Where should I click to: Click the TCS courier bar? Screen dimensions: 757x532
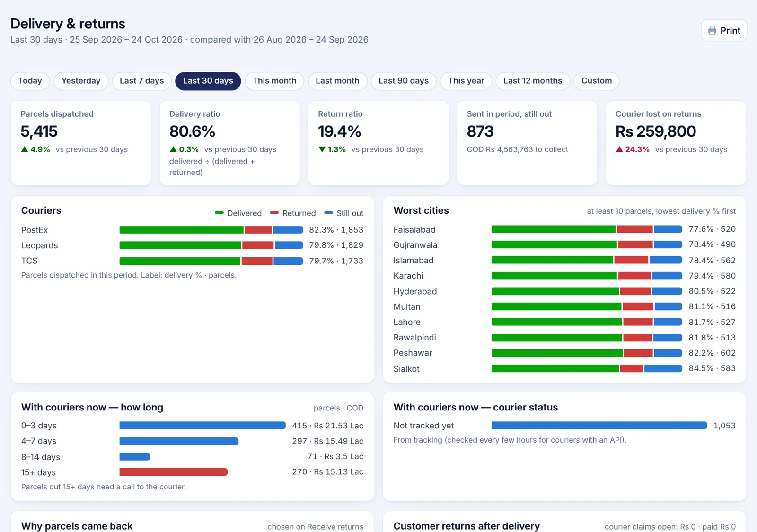[211, 261]
